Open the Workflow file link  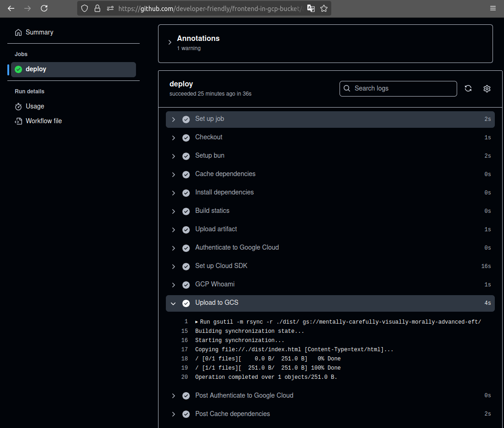43,121
